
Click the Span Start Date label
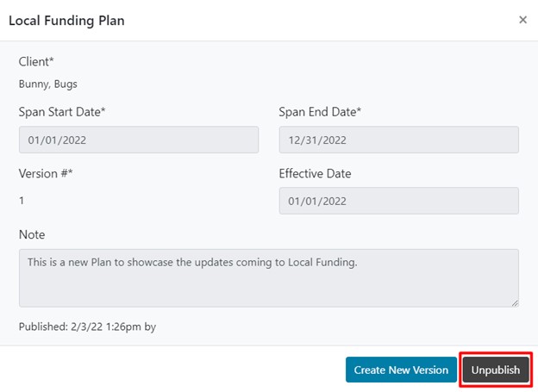[x=62, y=112]
